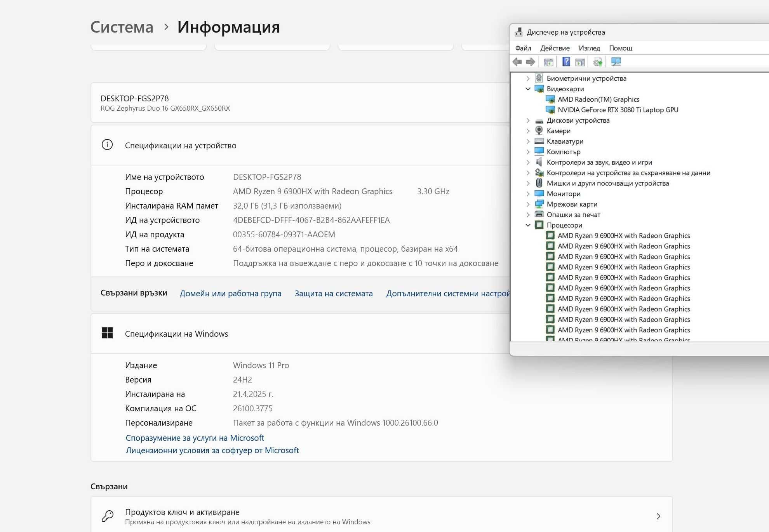Expand the Клавиатури node
Viewport: 769px width, 532px height.
pyautogui.click(x=528, y=141)
